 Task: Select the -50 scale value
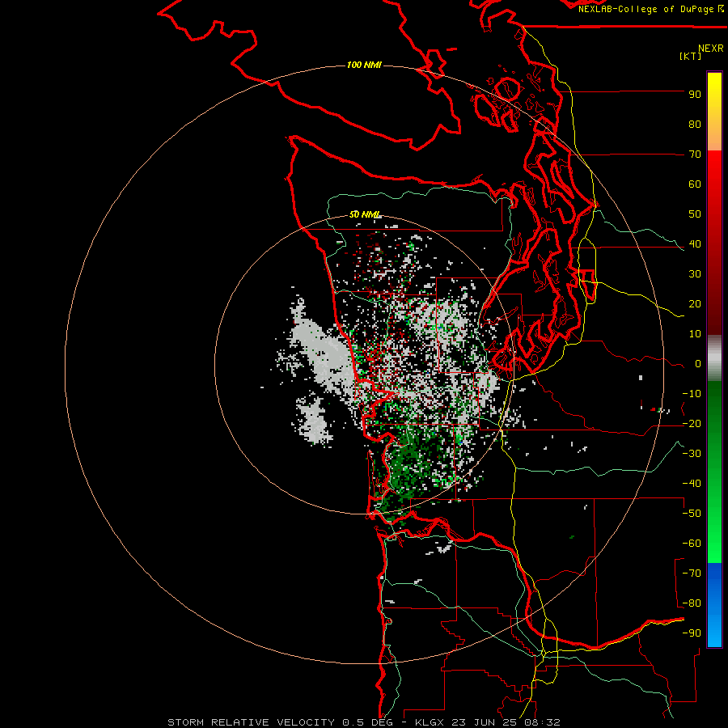[692, 514]
